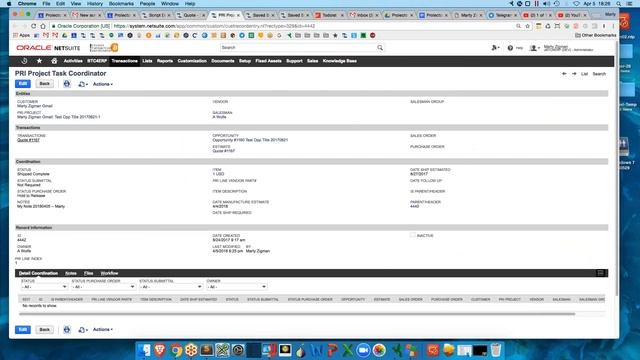Click 'No records to show' text

39,306
